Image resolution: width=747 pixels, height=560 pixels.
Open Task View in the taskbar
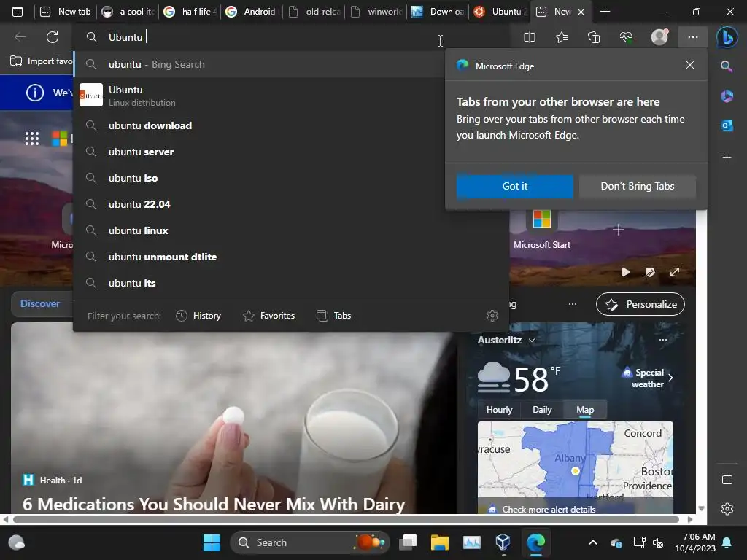click(x=408, y=542)
